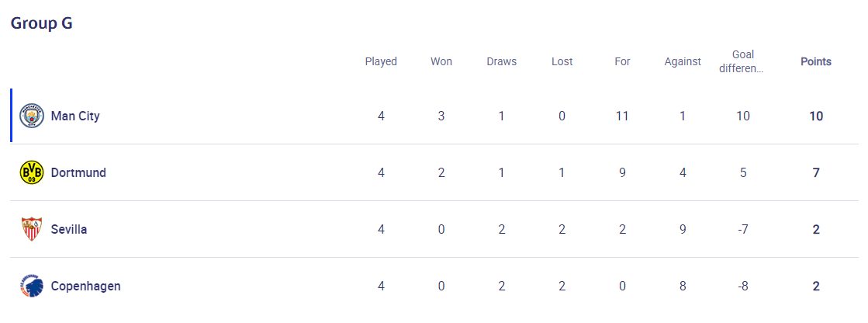Click Man City's points total of 10
Image resolution: width=868 pixels, height=323 pixels.
coord(816,116)
